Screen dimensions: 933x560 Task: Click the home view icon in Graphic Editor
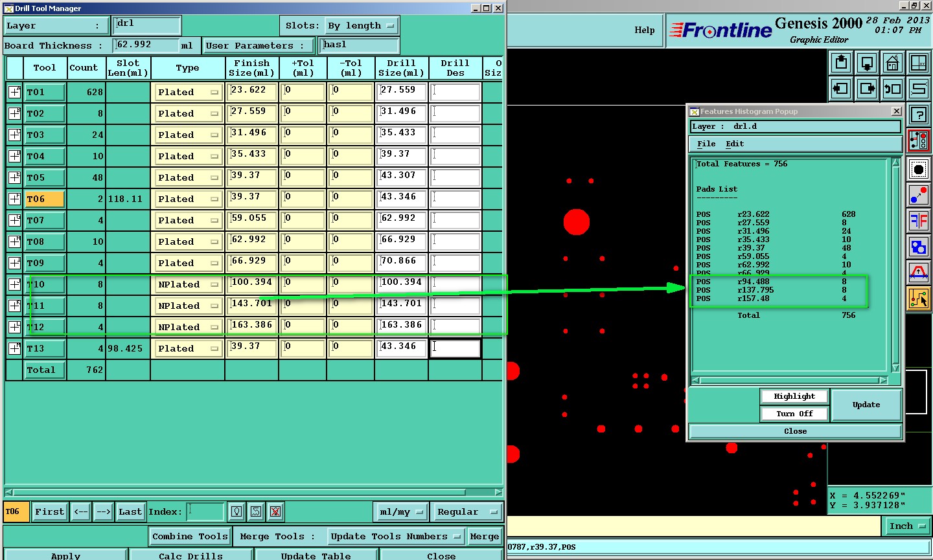(x=892, y=63)
